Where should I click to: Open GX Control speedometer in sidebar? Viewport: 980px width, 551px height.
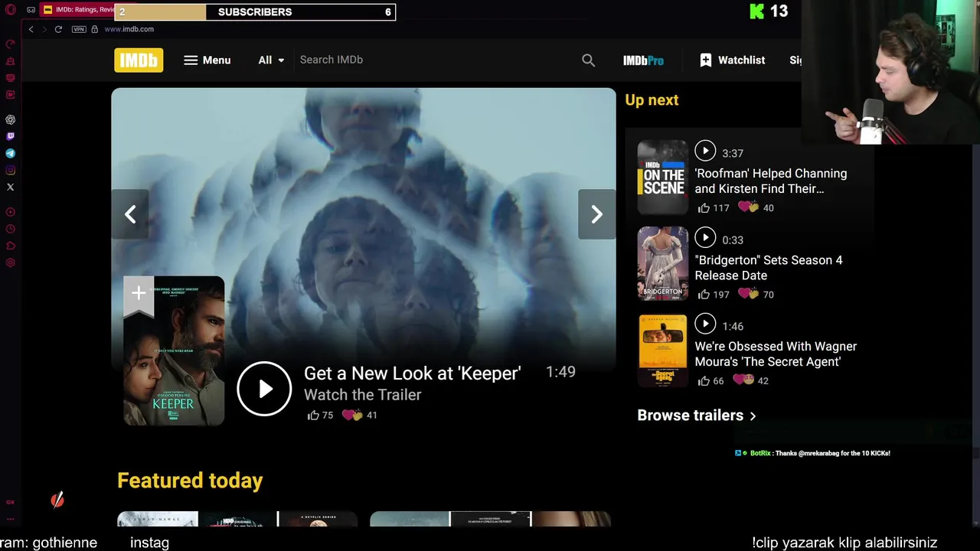(11, 44)
